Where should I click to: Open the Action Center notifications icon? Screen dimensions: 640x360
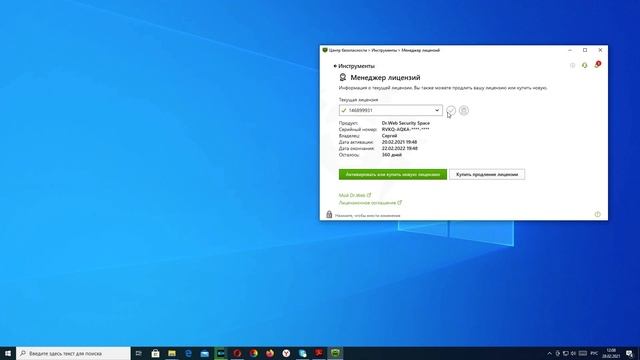tap(629, 353)
